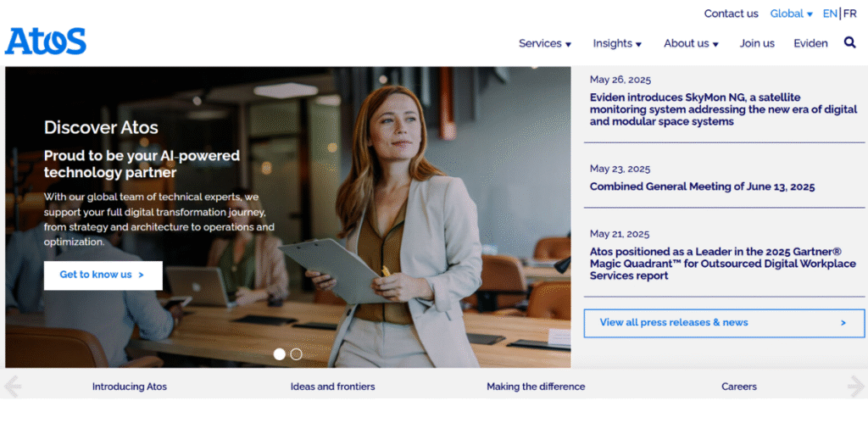Switch language to FR
Screen dimensions: 868x434
click(849, 14)
